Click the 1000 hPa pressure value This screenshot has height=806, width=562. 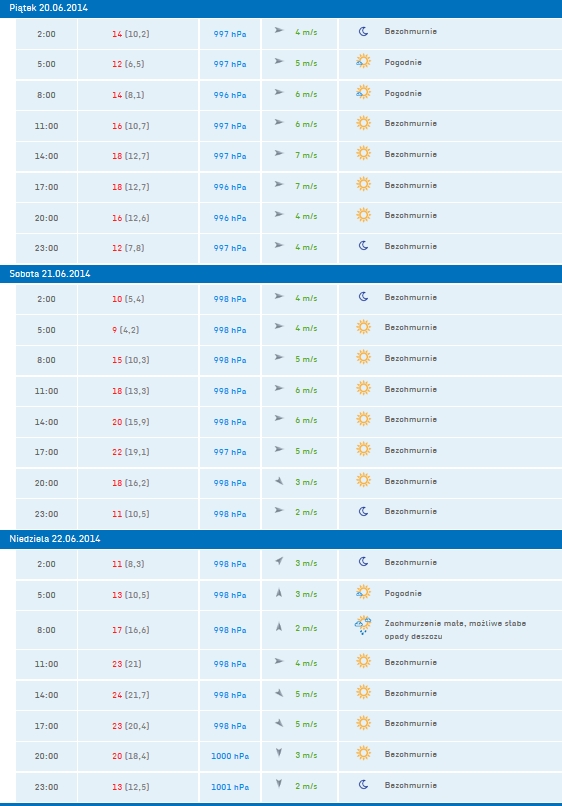point(230,756)
